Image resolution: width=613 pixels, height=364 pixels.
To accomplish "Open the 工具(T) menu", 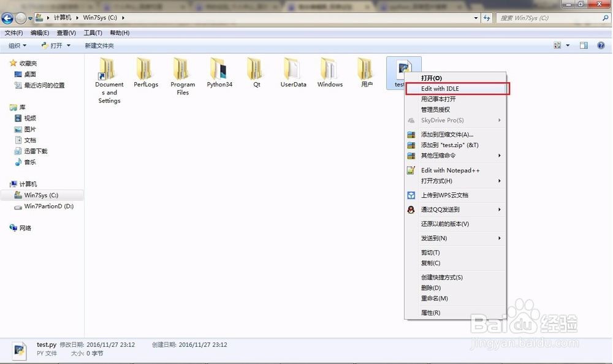I will [x=93, y=32].
